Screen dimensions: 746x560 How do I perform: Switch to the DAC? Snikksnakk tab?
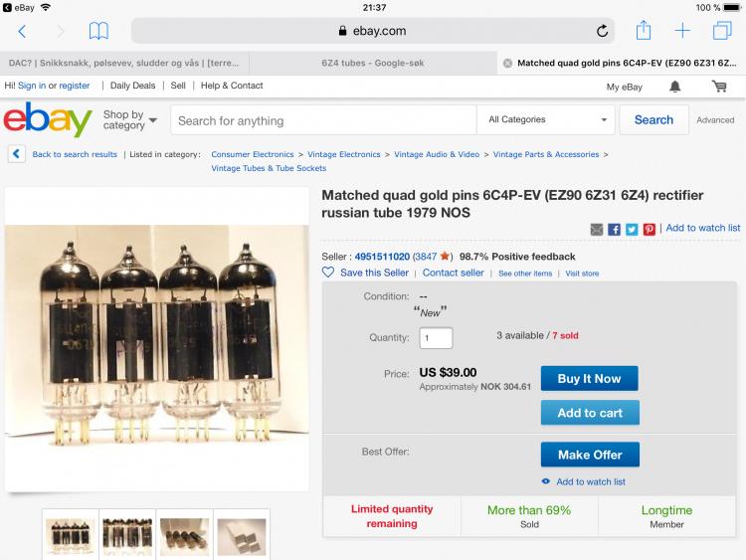point(123,63)
